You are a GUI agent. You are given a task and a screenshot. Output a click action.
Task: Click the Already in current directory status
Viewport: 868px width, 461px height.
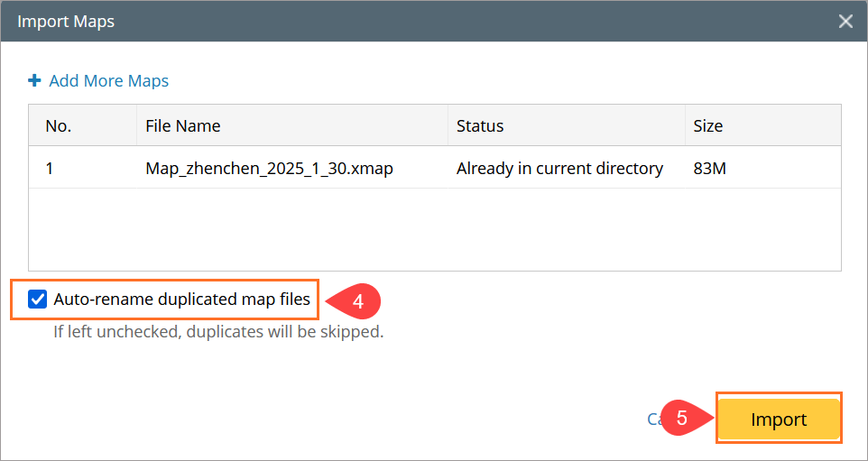[559, 169]
